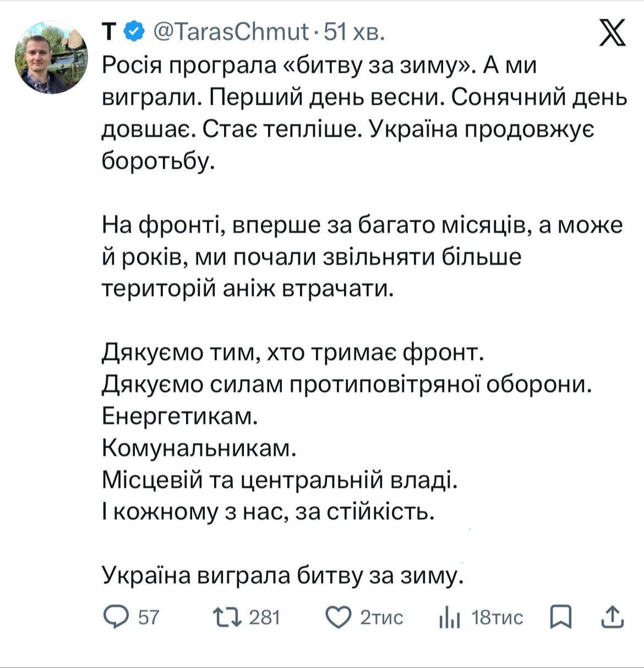Repost the tweet with the retweet icon
Viewport: 644px width, 668px height.
coord(226,617)
